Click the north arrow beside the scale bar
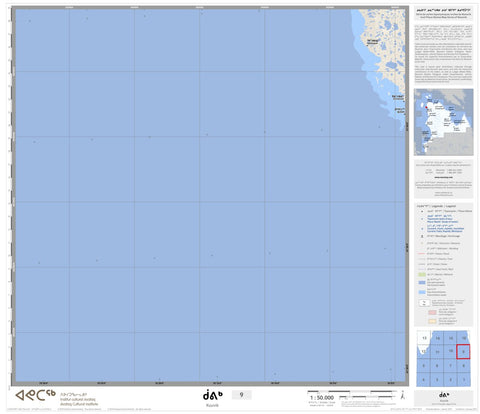Viewport: 480px width, 414px height. pos(403,395)
